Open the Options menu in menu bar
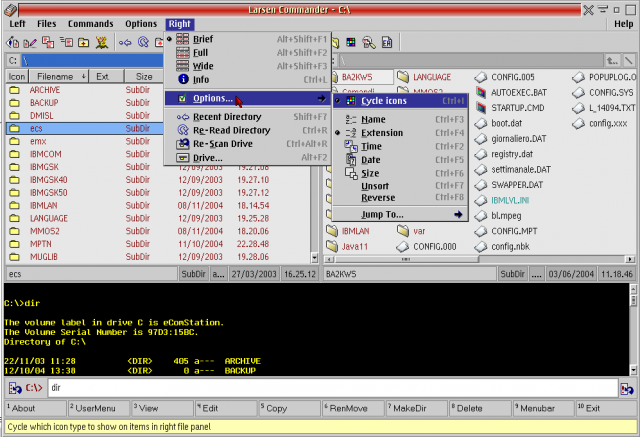This screenshot has width=640, height=437. click(x=141, y=24)
